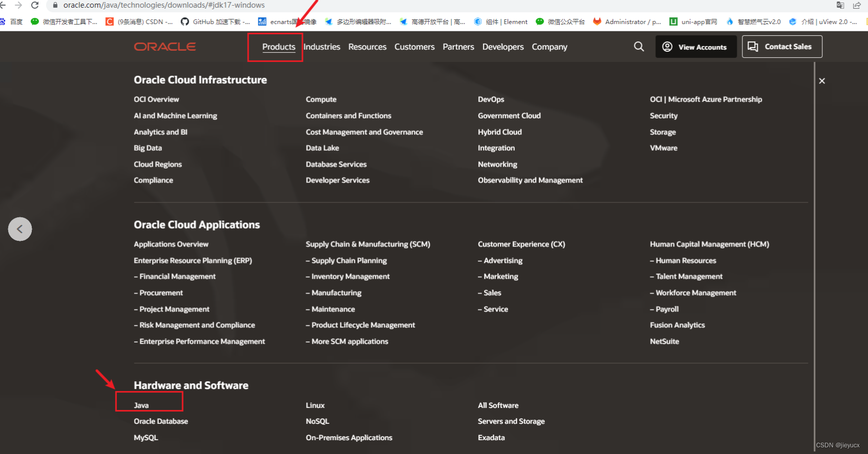
Task: Click the browser translate page icon
Action: 840,5
